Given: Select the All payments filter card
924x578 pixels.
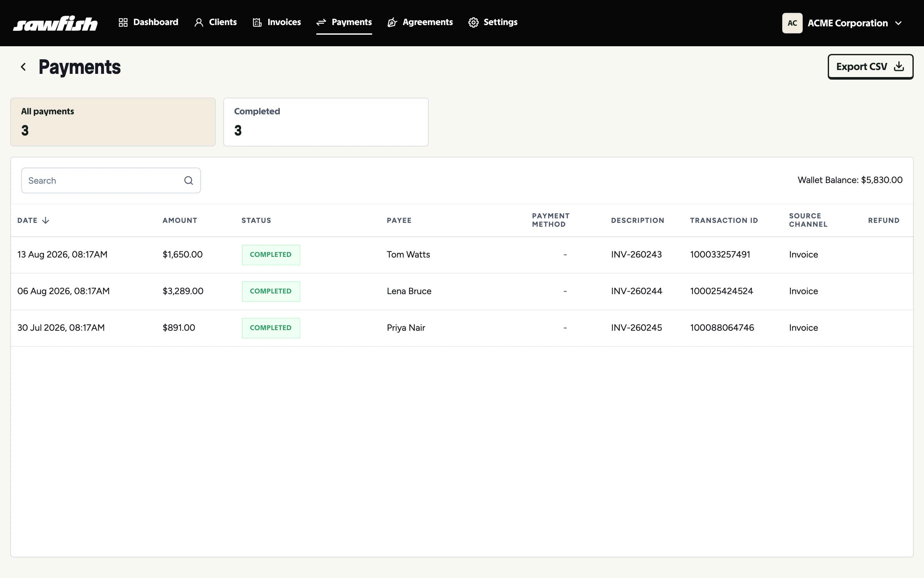Looking at the screenshot, I should [x=113, y=122].
